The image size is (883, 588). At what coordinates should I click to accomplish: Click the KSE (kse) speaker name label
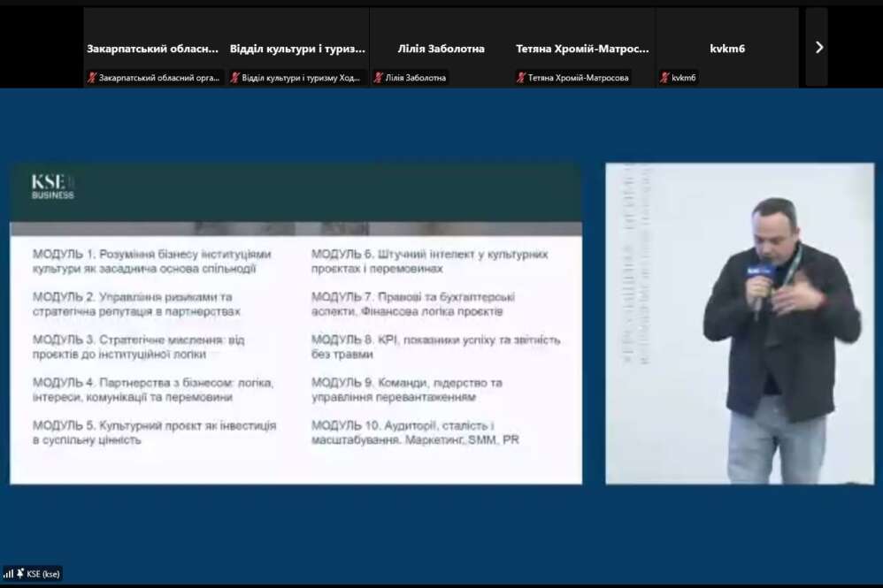42,574
